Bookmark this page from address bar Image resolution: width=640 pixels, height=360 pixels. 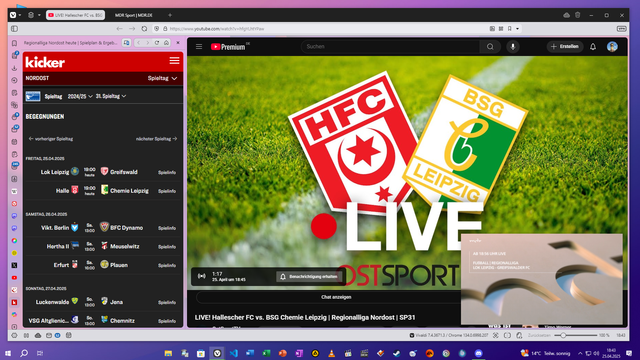[510, 29]
